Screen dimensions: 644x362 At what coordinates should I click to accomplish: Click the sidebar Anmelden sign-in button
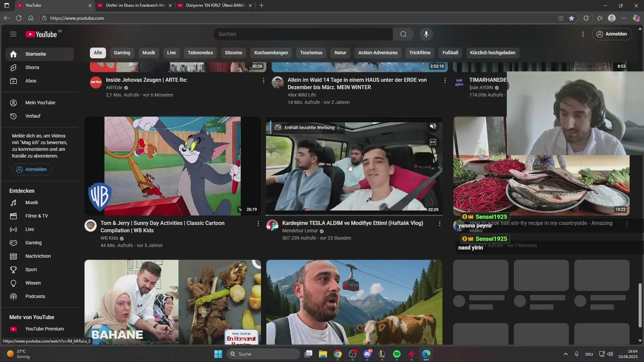[32, 169]
